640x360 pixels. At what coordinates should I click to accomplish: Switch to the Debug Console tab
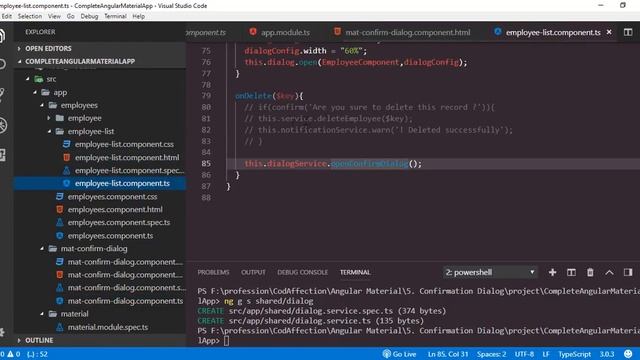click(x=302, y=272)
